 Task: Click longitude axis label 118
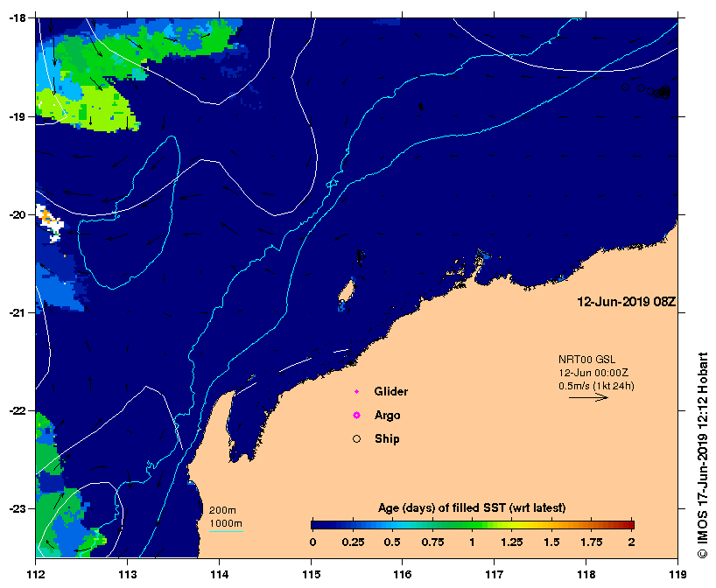click(586, 574)
